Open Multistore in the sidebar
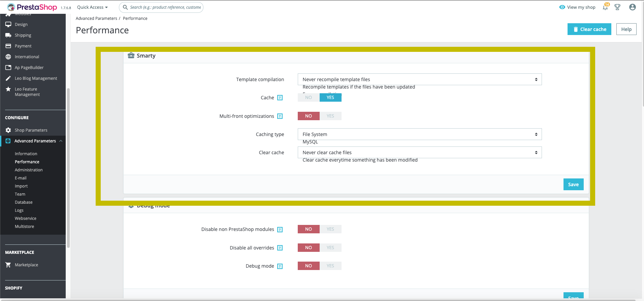644x301 pixels. [x=24, y=226]
